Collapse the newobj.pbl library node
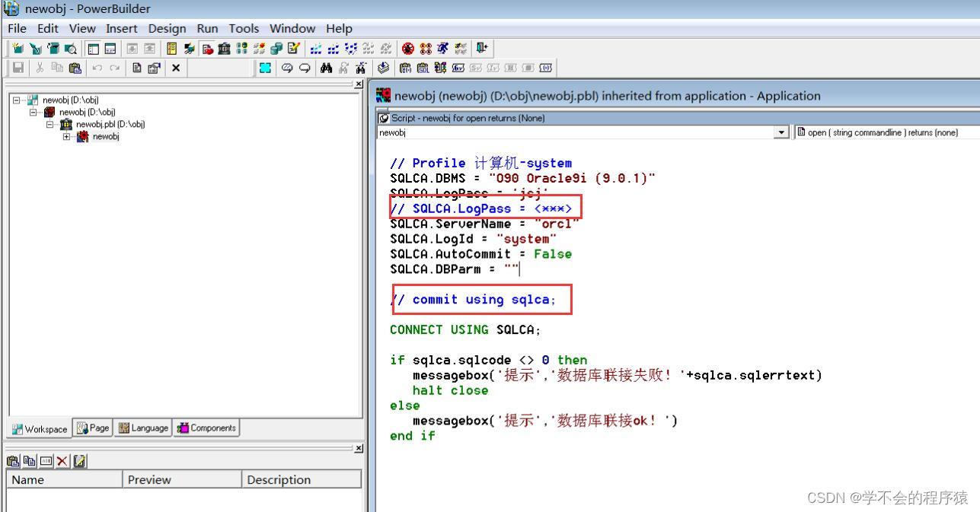Screen dimensions: 980x512 click(x=49, y=124)
